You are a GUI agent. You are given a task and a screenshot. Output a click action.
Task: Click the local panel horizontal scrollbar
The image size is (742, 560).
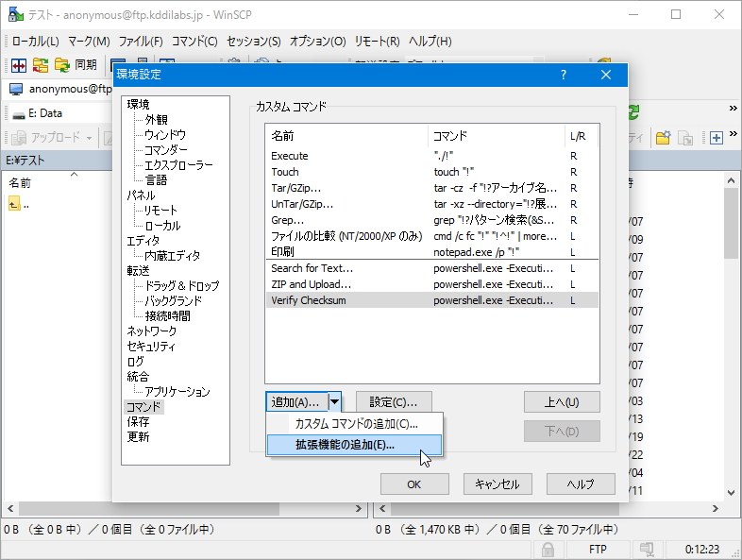tap(184, 508)
